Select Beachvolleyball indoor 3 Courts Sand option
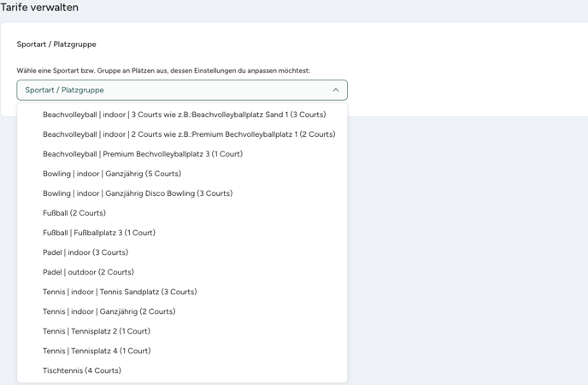 pyautogui.click(x=182, y=115)
